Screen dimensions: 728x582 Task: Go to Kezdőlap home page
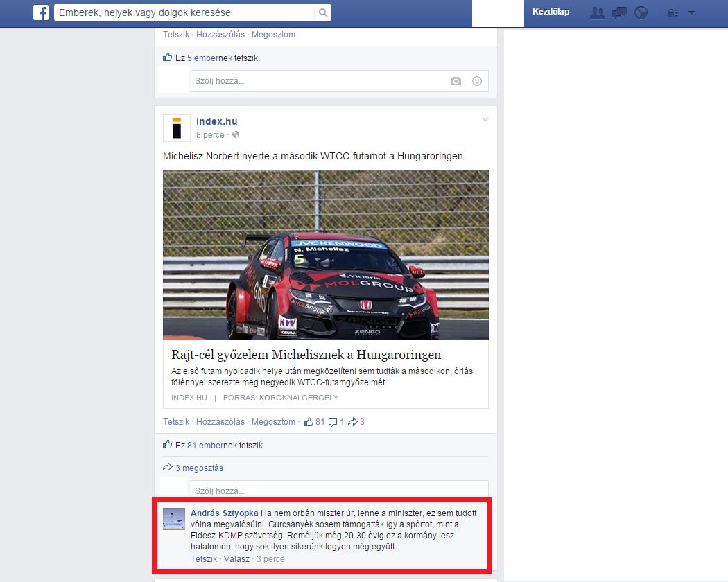551,12
